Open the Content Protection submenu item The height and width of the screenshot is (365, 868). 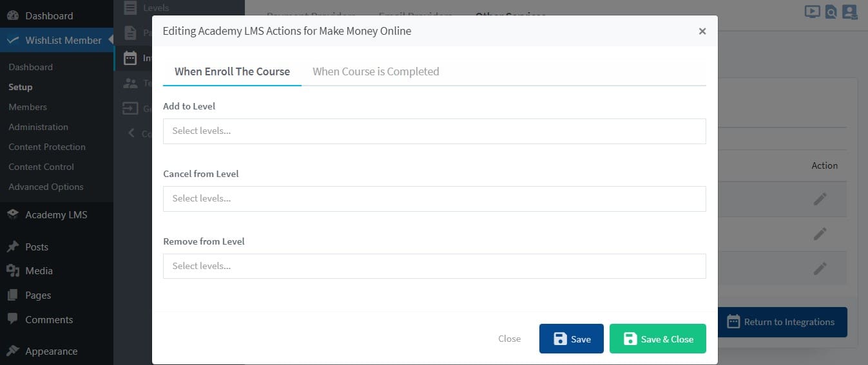pyautogui.click(x=47, y=147)
